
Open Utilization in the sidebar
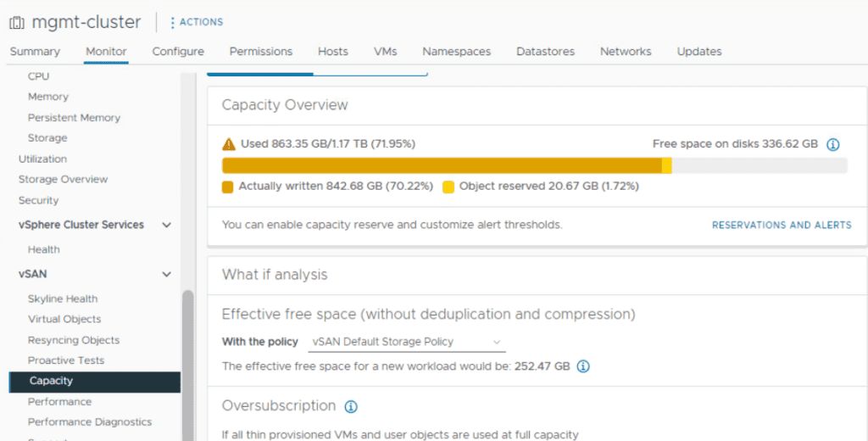coord(42,159)
